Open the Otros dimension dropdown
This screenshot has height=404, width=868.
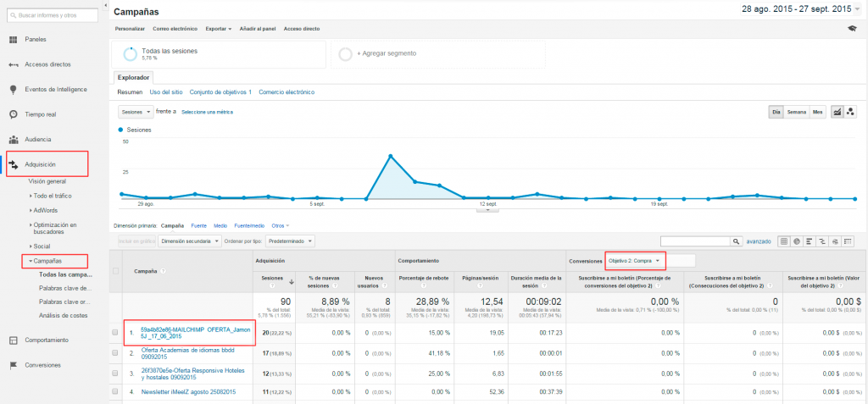click(280, 226)
